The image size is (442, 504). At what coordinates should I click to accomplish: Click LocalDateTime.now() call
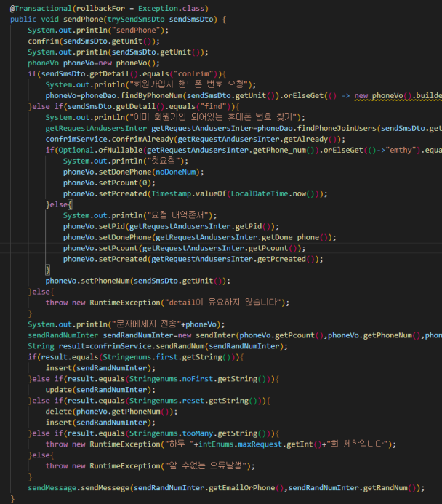click(x=273, y=194)
